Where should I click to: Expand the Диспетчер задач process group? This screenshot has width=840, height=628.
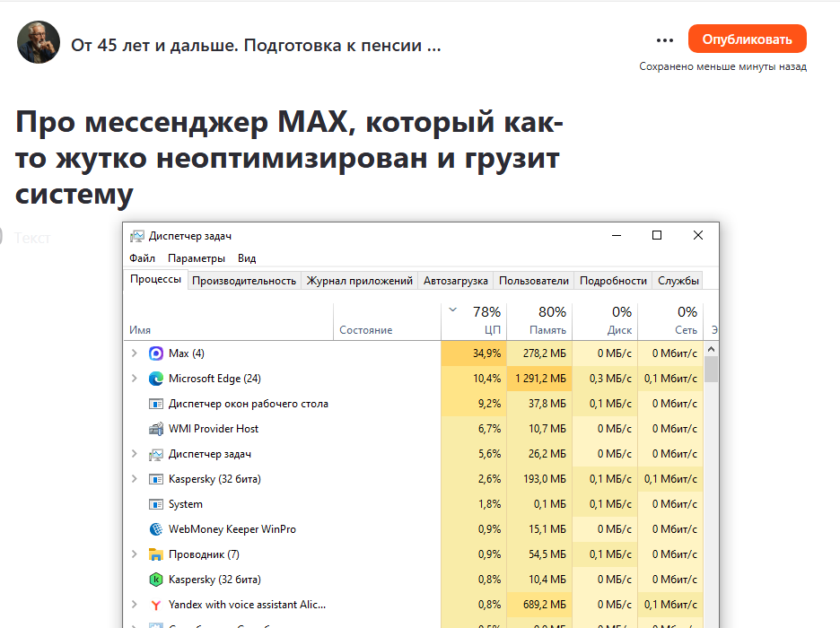pos(135,454)
